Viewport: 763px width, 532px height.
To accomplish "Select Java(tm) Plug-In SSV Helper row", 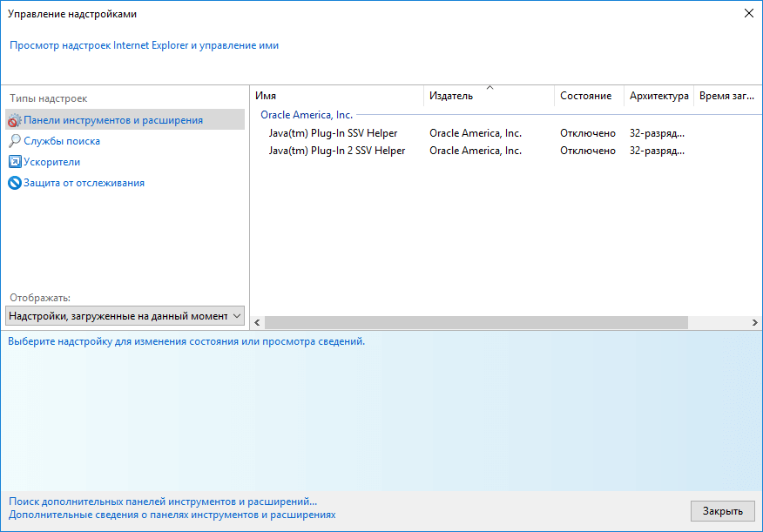I will (506, 133).
